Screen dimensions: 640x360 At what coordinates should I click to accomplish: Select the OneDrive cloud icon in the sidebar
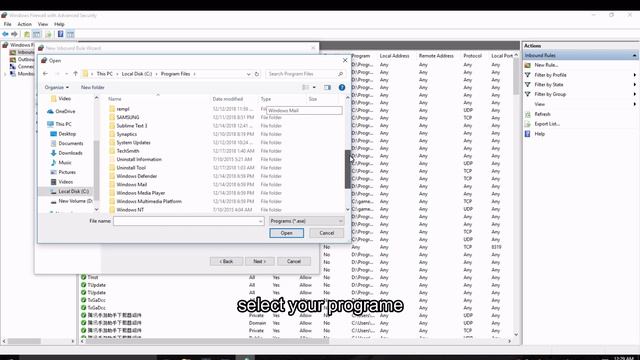(x=50, y=111)
